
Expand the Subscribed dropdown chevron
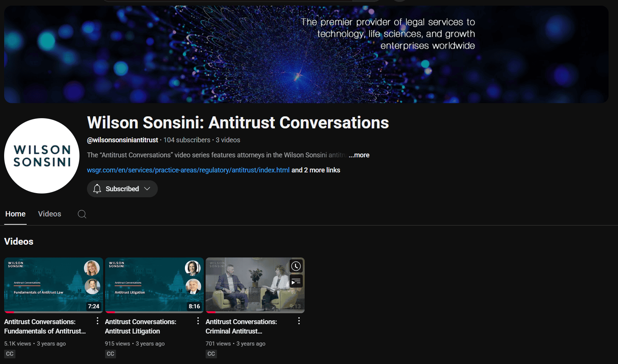click(x=147, y=189)
